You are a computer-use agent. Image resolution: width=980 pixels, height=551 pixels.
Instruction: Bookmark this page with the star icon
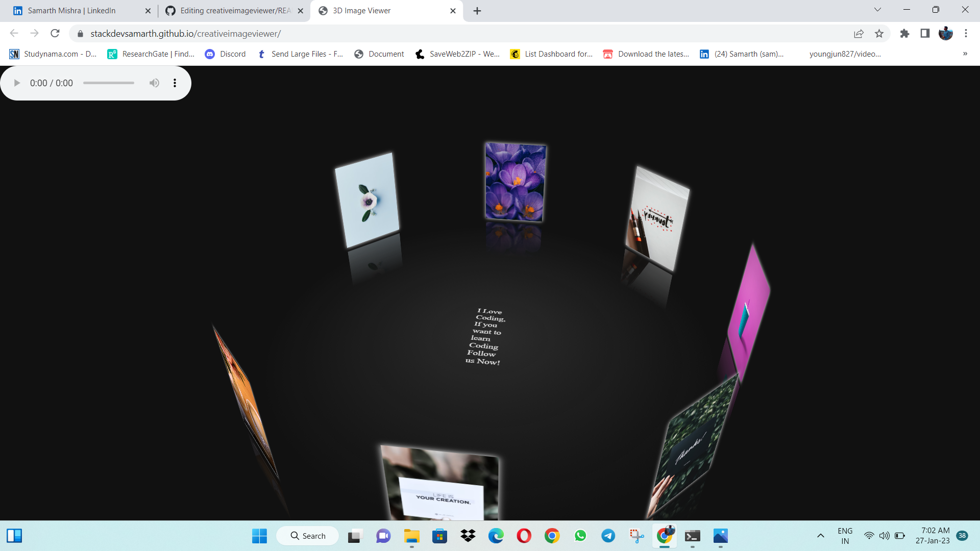(x=879, y=34)
